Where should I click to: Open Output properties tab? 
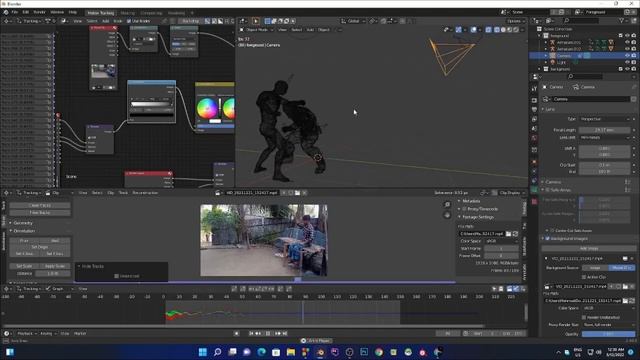tap(534, 109)
